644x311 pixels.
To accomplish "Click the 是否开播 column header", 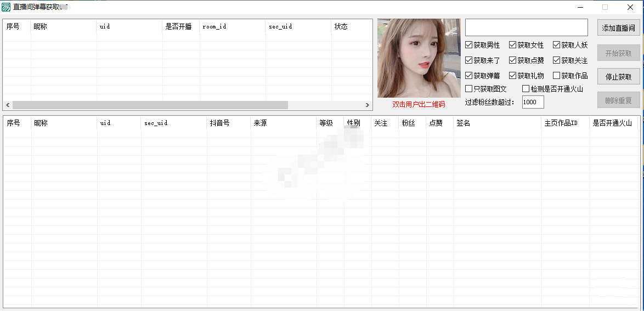I will [180, 26].
